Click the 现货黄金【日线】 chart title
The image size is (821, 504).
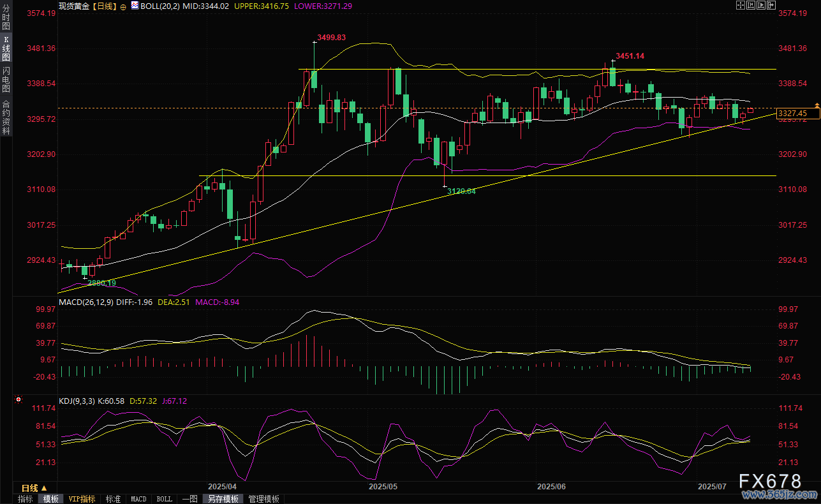tap(88, 6)
